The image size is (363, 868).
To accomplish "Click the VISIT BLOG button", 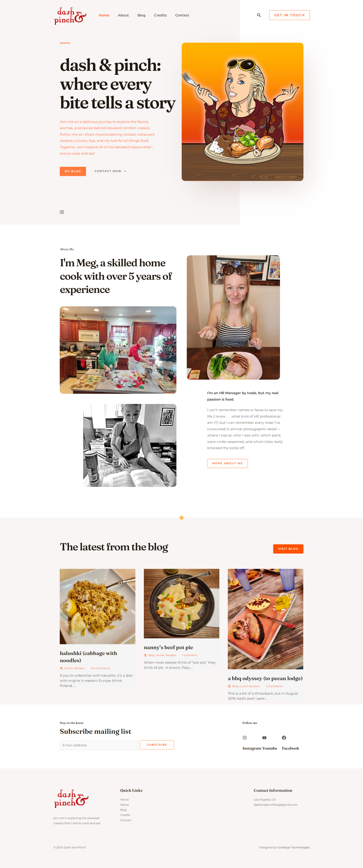I will (288, 549).
